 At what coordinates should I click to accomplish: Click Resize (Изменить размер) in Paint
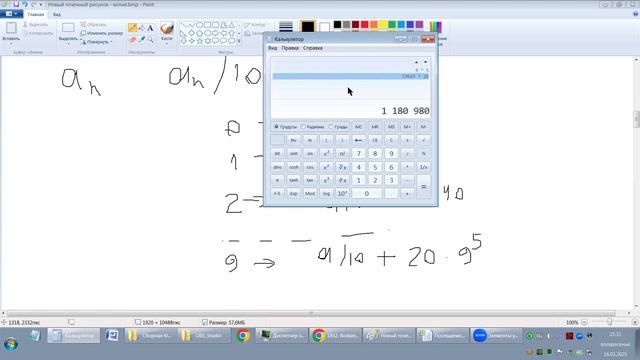[101, 33]
